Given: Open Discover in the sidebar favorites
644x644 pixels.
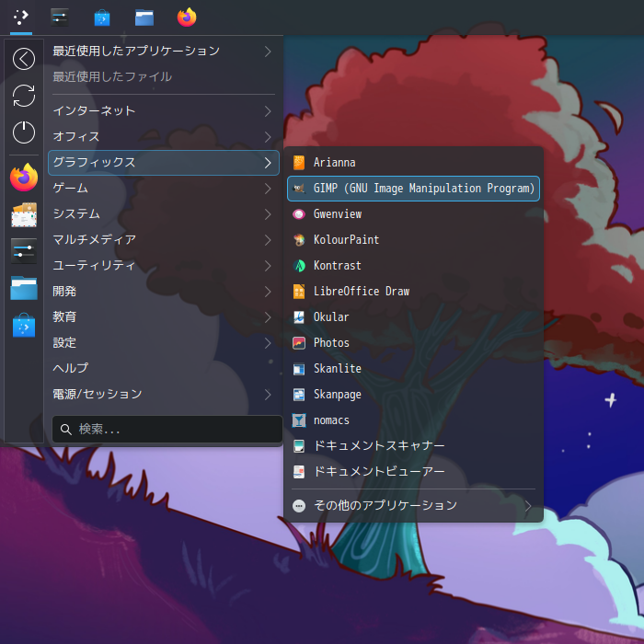Looking at the screenshot, I should coord(24,325).
